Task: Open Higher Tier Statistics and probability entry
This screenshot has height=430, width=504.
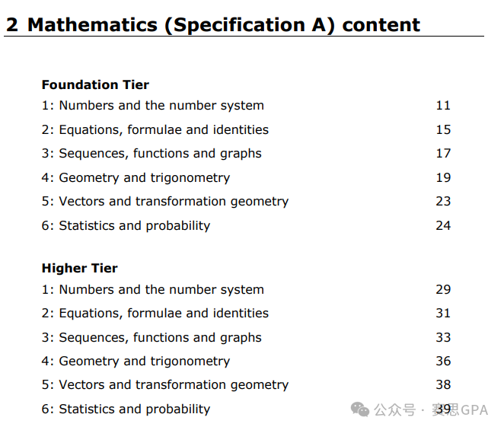Action: 126,409
